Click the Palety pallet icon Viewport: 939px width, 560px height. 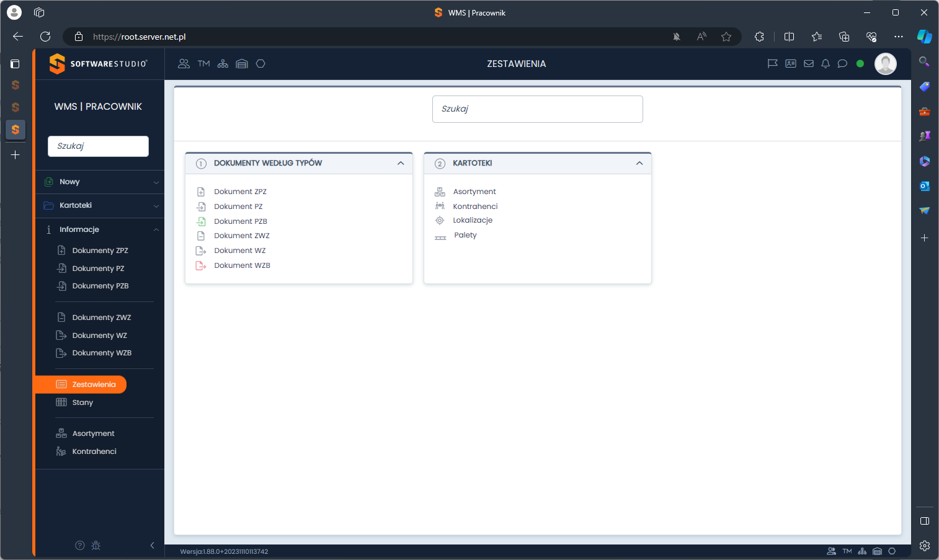click(x=440, y=238)
